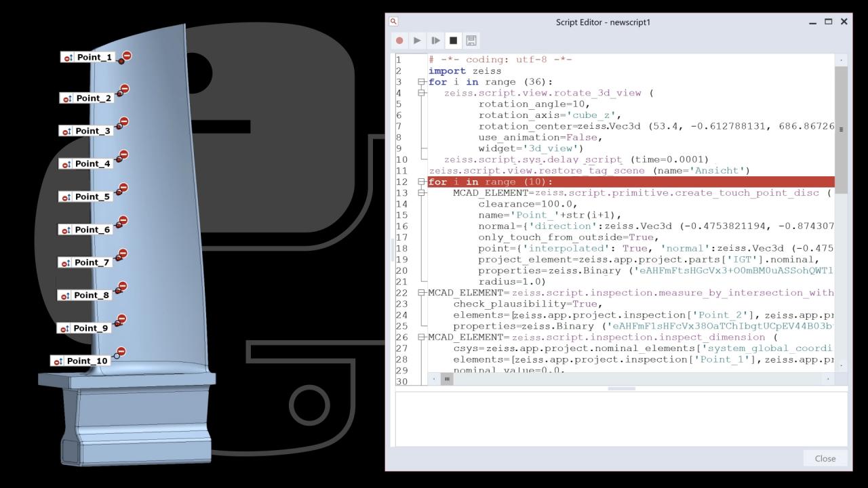Click the magnifier icon in the title bar corner

point(393,21)
